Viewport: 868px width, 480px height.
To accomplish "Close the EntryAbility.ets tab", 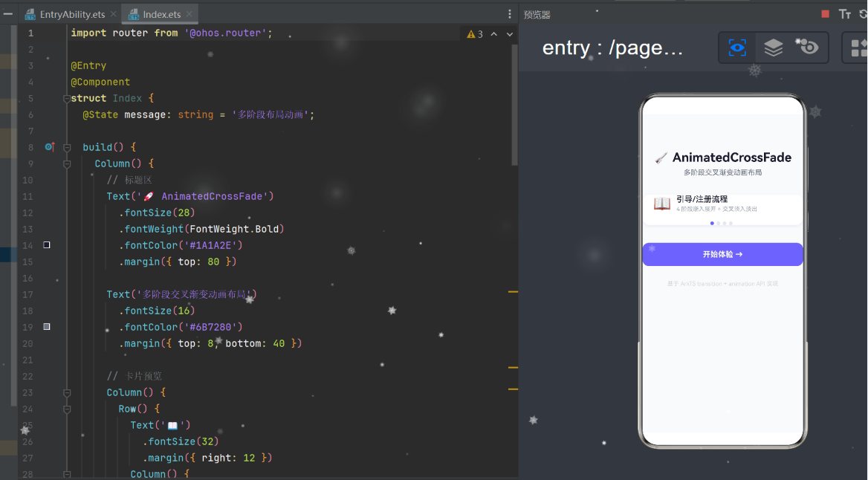I will 114,14.
